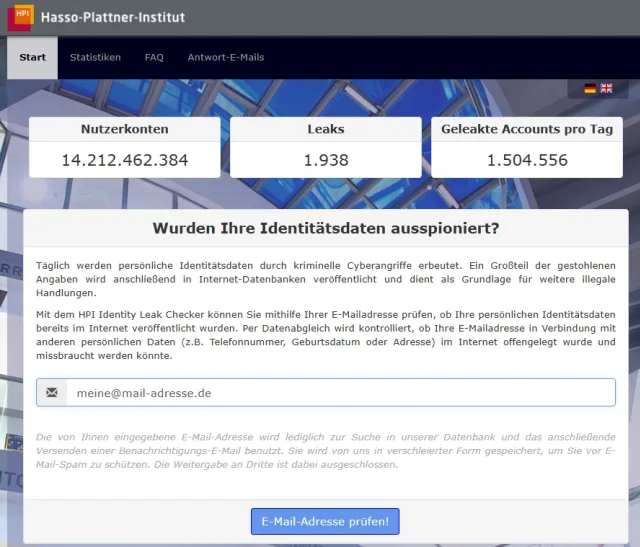Click the HPI logo icon
Screen dimensions: 640x547
click(x=21, y=18)
